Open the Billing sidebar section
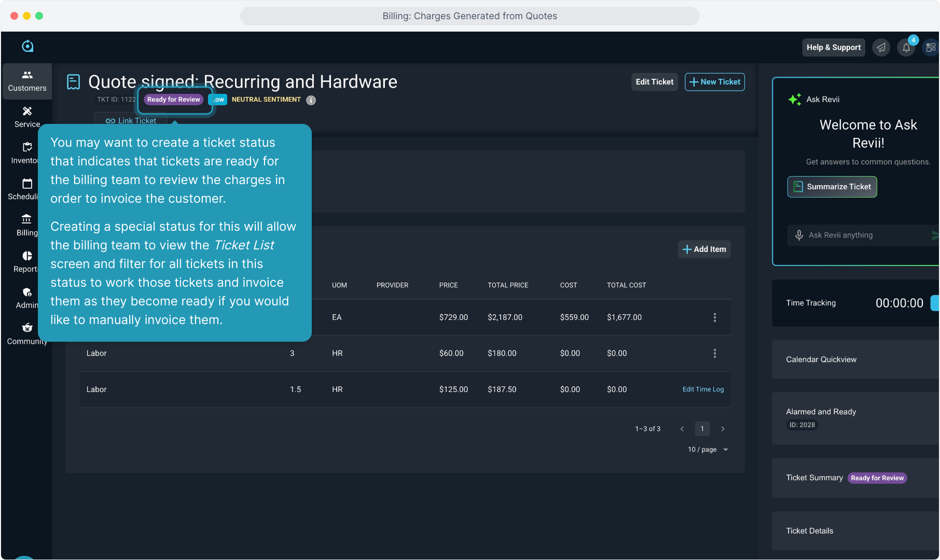 click(26, 226)
